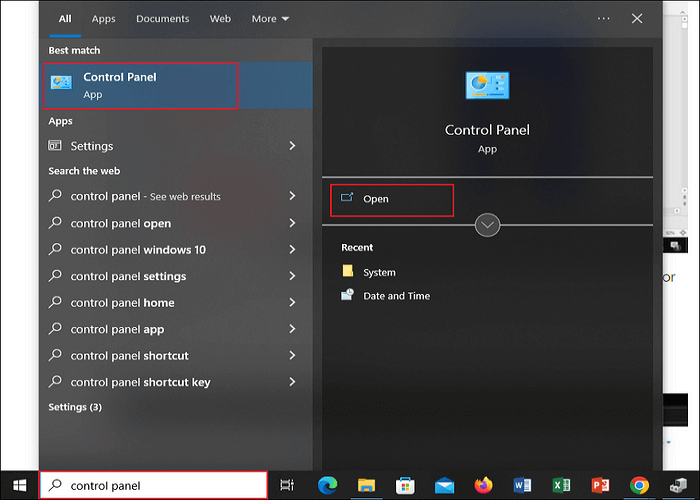700x500 pixels.
Task: Expand arrow for 'control panel shortcut'
Action: click(x=292, y=355)
